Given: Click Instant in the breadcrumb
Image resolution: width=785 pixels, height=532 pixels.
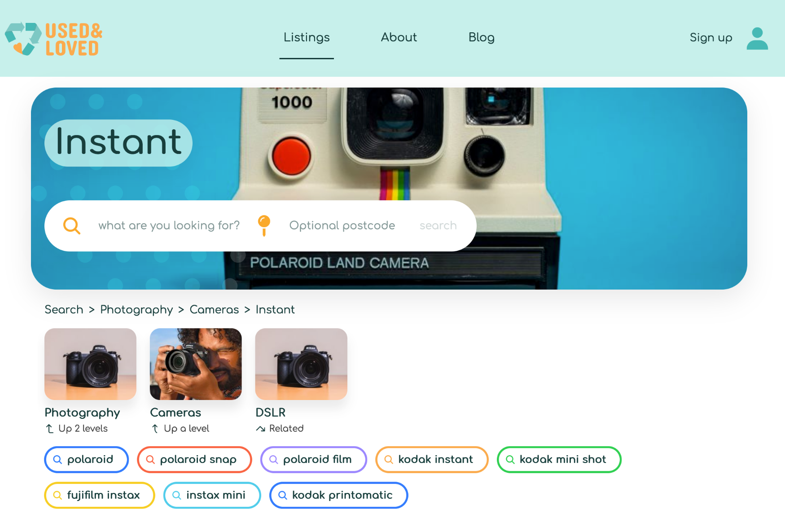Looking at the screenshot, I should tap(275, 309).
